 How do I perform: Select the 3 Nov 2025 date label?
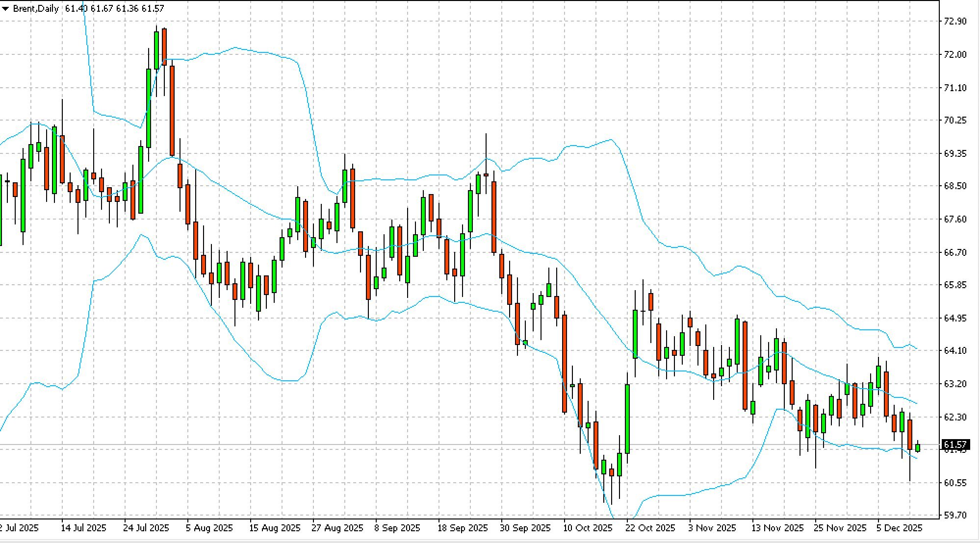712,528
